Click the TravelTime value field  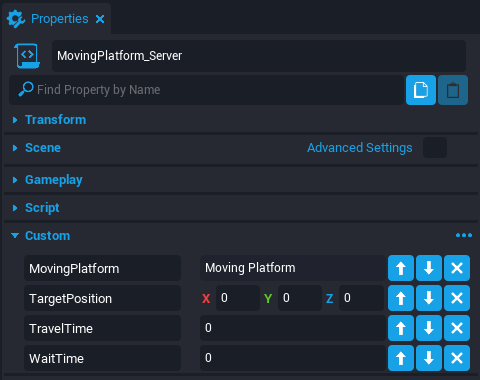click(x=293, y=328)
